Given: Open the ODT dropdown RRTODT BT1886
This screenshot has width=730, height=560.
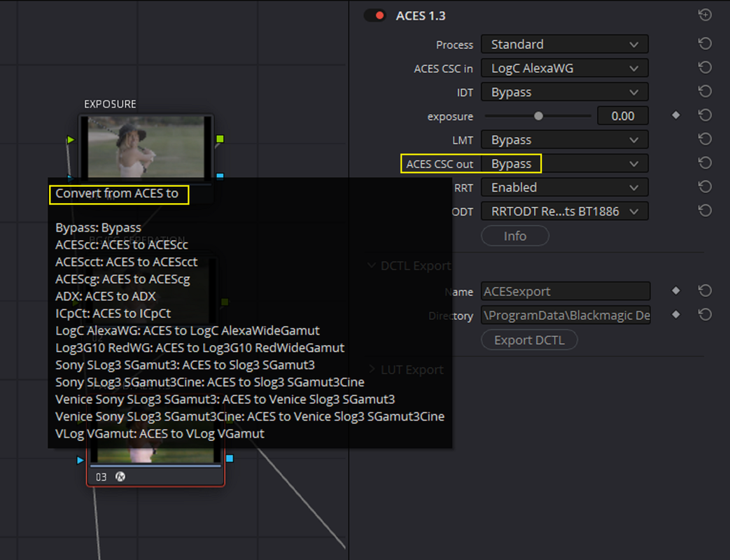Looking at the screenshot, I should (x=564, y=211).
